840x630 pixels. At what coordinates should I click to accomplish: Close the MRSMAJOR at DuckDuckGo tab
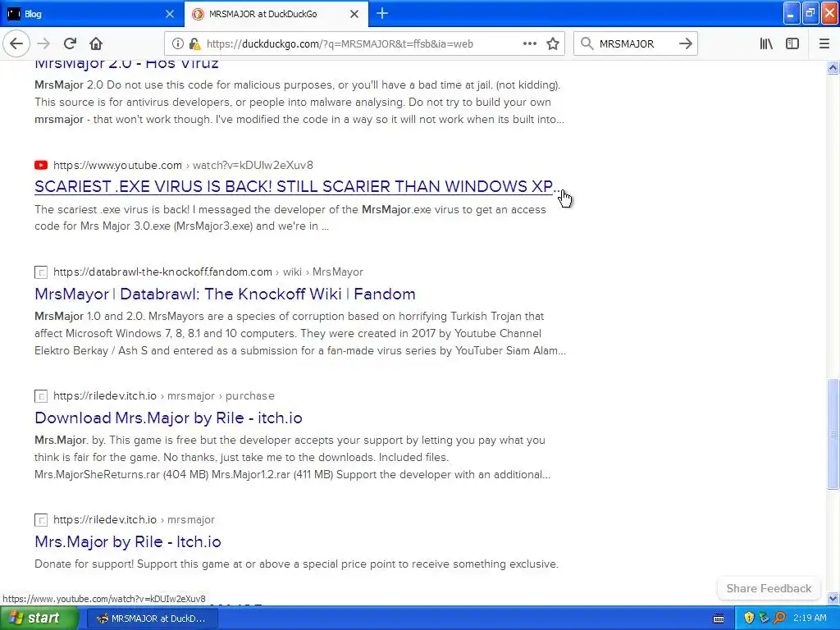[354, 14]
